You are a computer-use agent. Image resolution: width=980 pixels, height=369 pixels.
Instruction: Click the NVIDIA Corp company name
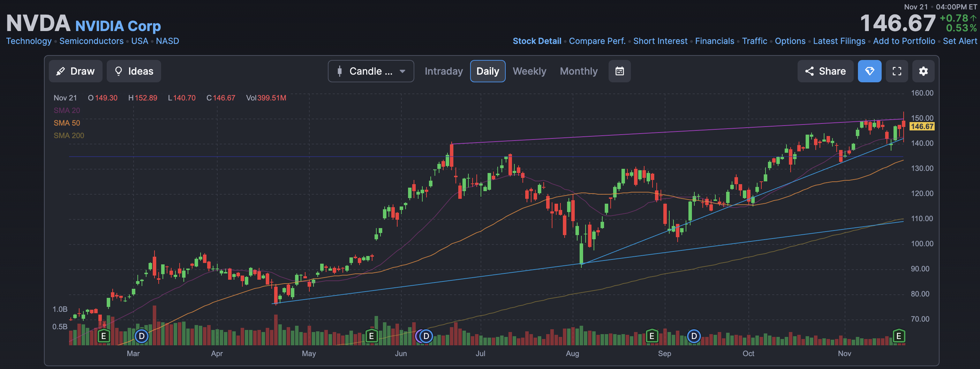click(x=118, y=26)
